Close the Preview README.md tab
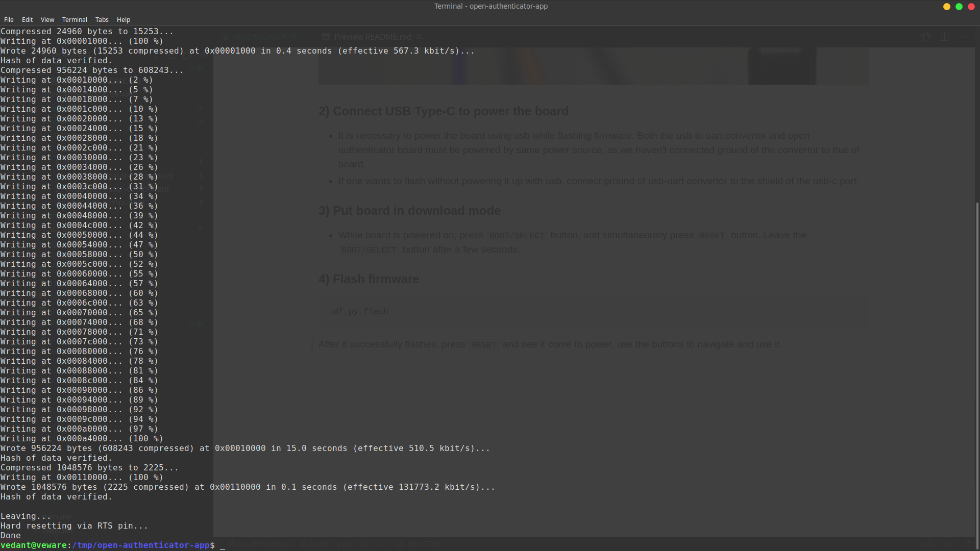This screenshot has height=551, width=980. click(x=419, y=37)
